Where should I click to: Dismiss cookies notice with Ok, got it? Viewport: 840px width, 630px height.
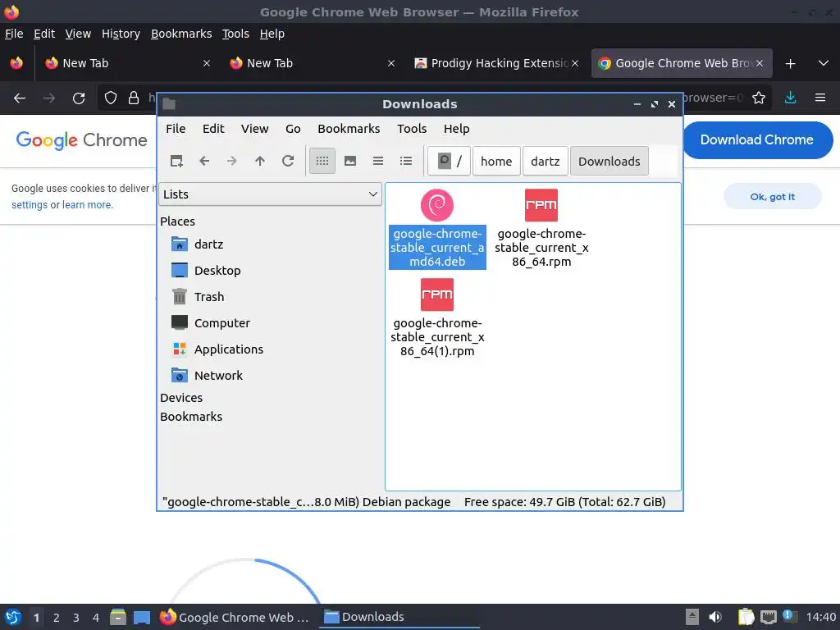click(773, 197)
